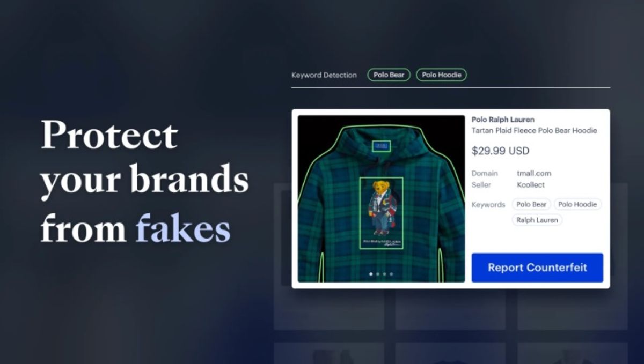
Task: Click the Polo Bear detection box on hoodie
Action: coord(381,213)
